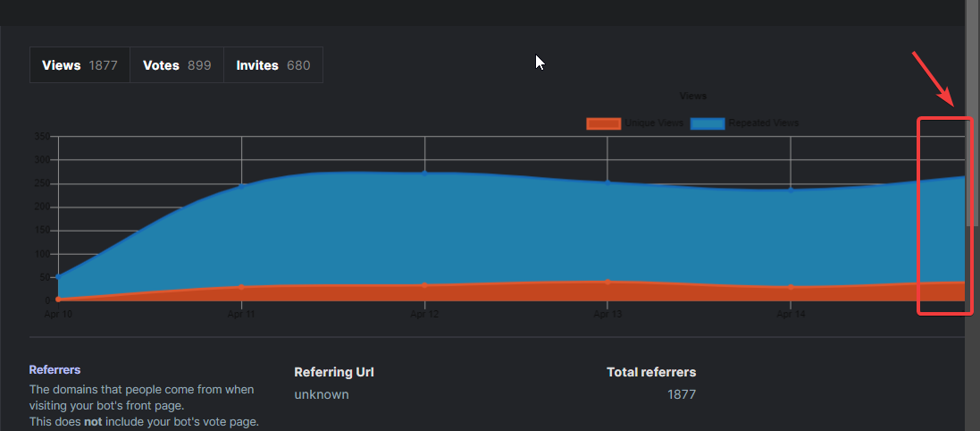Click the Unique Views legend label
This screenshot has width=980, height=431.
pyautogui.click(x=654, y=123)
